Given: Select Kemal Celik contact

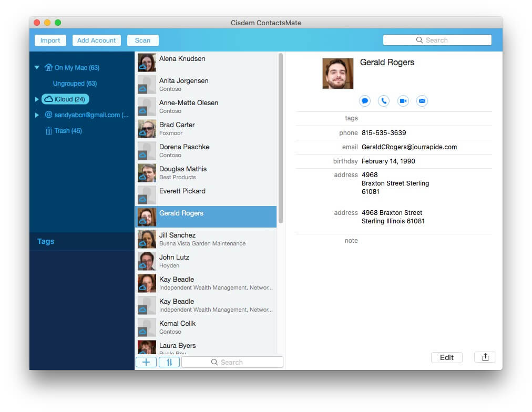Looking at the screenshot, I should (x=206, y=327).
